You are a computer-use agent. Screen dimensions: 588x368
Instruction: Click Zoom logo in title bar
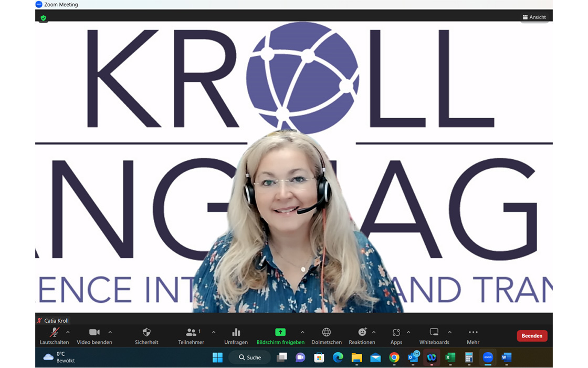pyautogui.click(x=39, y=5)
